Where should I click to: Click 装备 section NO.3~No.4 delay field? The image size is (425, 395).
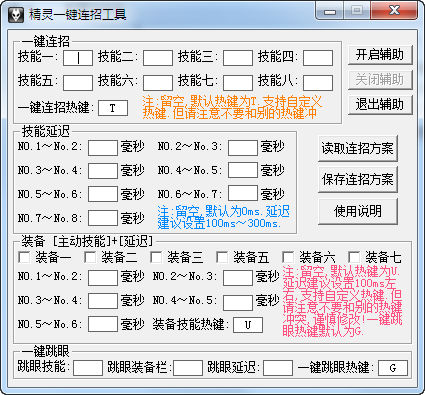point(103,301)
